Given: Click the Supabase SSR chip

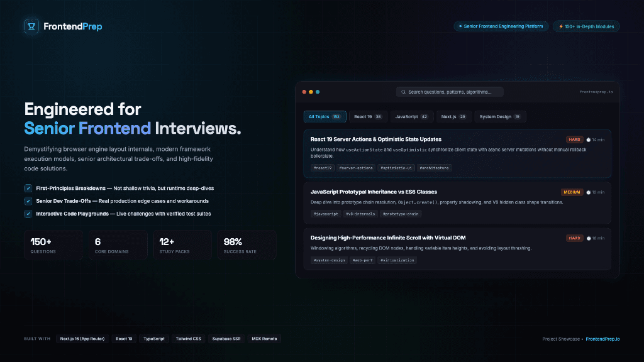Looking at the screenshot, I should click(226, 339).
